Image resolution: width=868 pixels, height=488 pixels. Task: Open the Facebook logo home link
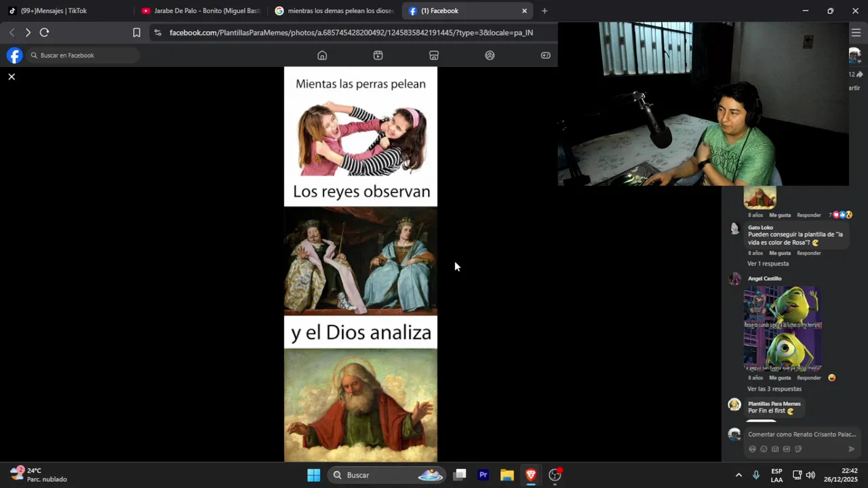14,56
